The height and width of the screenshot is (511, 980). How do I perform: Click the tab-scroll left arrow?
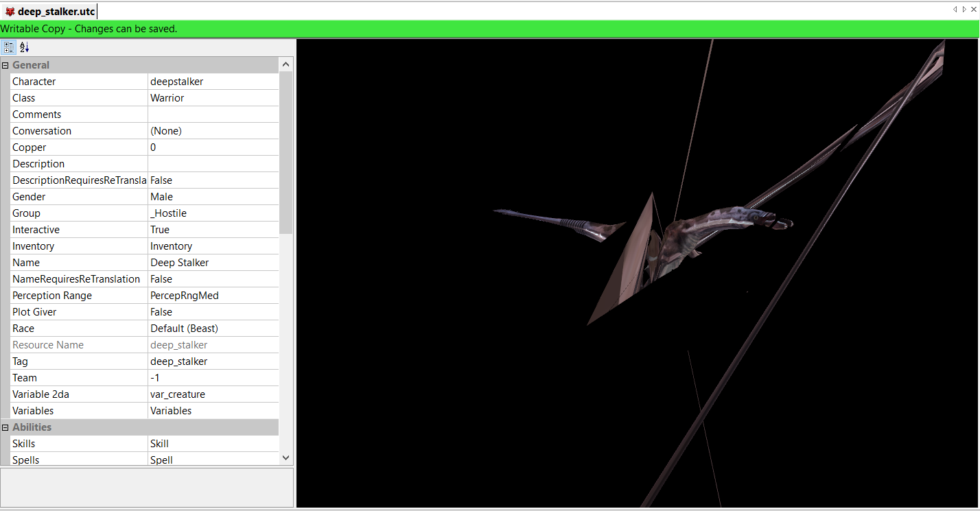pos(955,9)
